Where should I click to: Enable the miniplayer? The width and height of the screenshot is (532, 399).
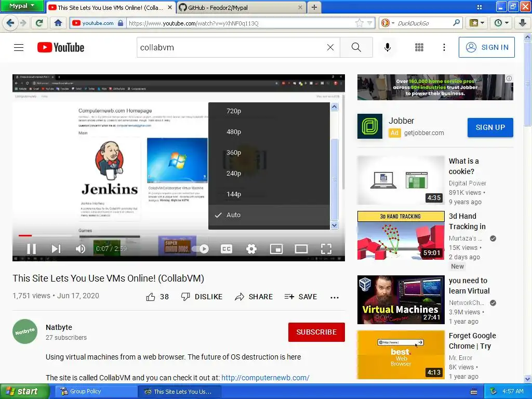click(x=276, y=249)
